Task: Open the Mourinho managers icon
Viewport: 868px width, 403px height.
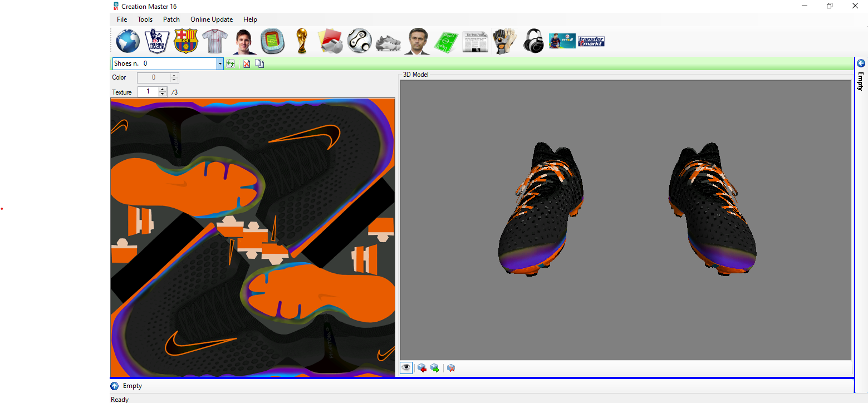Action: coord(418,41)
